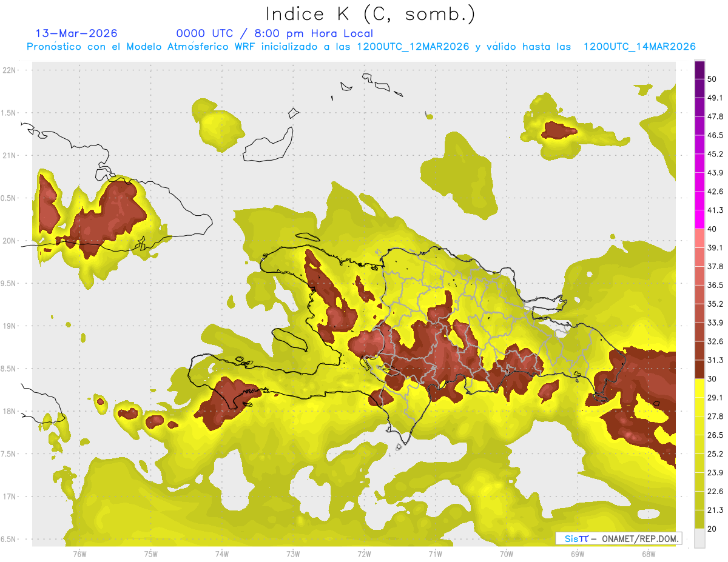Pick the dark brown swatch between 30 and 31.3

699,369
